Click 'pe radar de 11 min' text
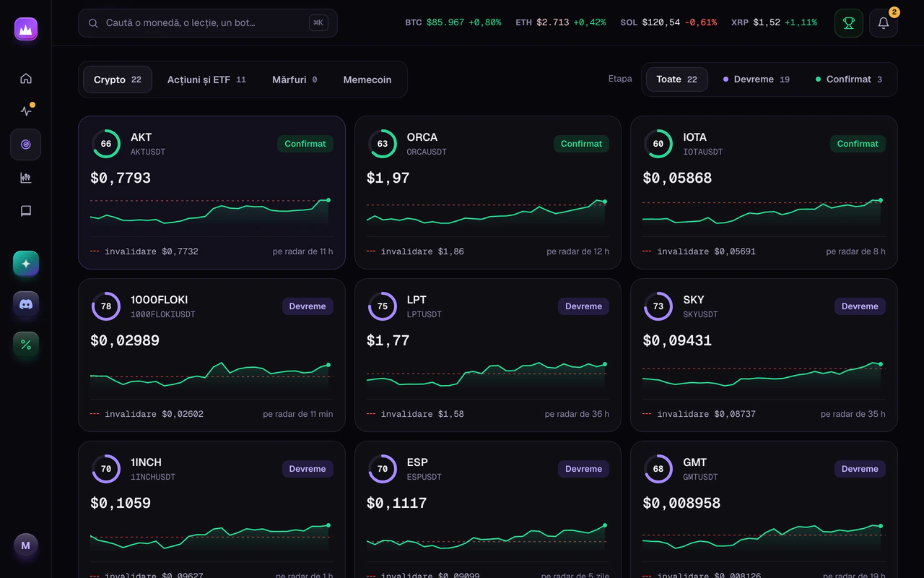Screen dimensions: 924x578 tap(298, 414)
